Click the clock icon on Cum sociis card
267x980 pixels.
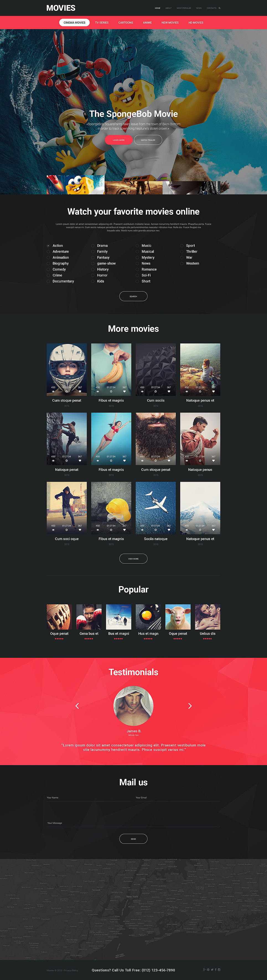(x=155, y=391)
